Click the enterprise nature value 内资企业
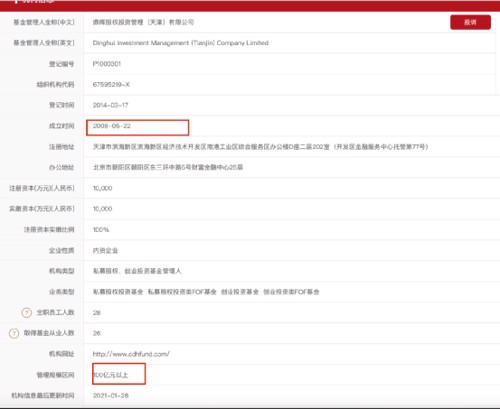Screen dimensions: 500x409 pyautogui.click(x=105, y=250)
